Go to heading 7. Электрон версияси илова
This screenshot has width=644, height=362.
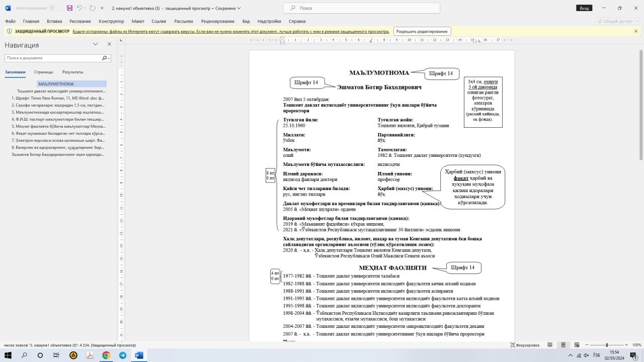pos(58,140)
